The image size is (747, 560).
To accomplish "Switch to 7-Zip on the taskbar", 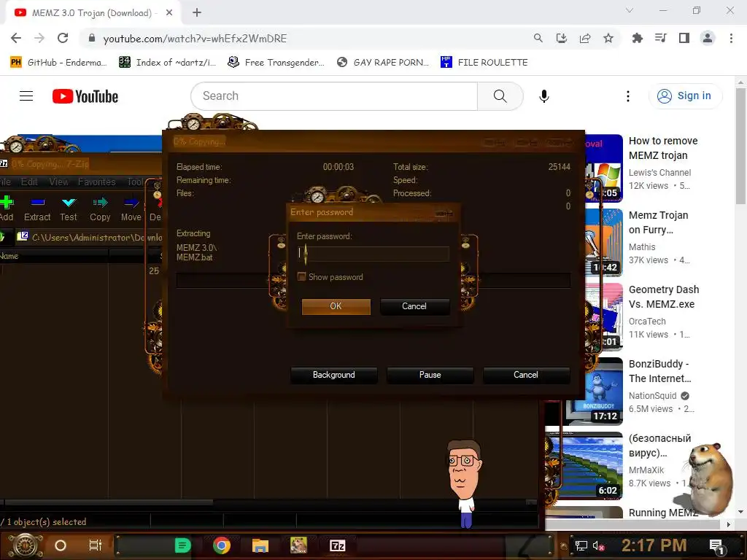I will coord(337,545).
